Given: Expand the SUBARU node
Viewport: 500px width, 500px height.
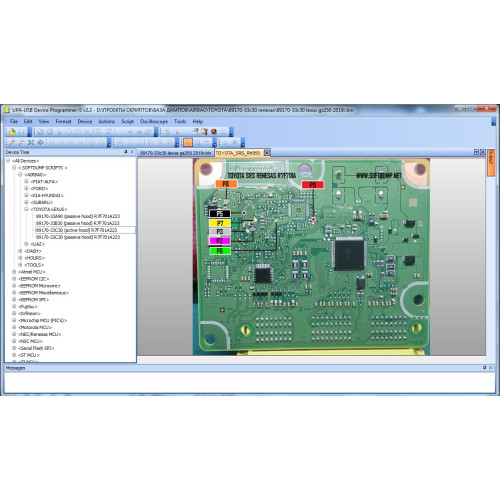Looking at the screenshot, I should (26, 202).
